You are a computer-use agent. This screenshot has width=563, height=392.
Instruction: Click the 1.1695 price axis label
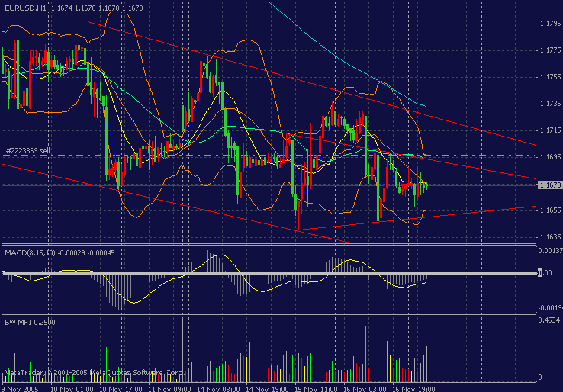coord(551,157)
